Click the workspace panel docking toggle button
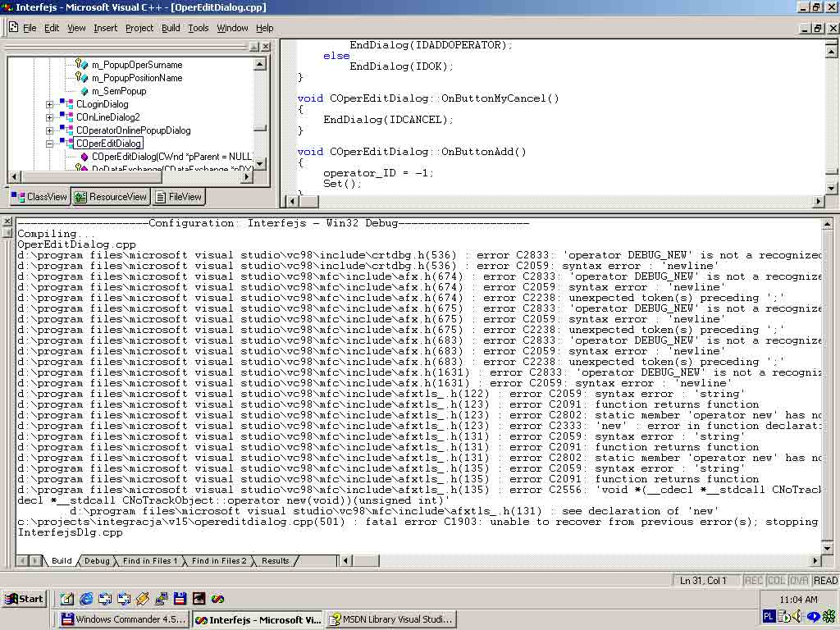Viewport: 840px width, 630px height. (254, 47)
